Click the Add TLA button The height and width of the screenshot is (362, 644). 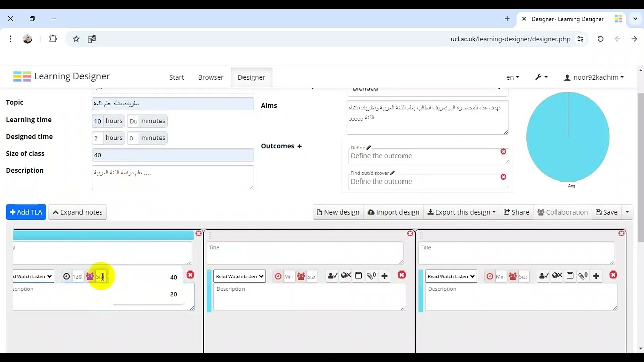(26, 212)
